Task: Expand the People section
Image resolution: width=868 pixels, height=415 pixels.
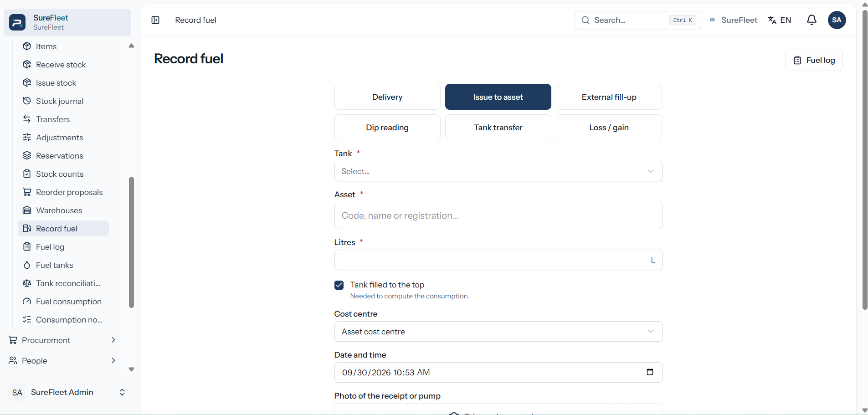Action: [62, 361]
